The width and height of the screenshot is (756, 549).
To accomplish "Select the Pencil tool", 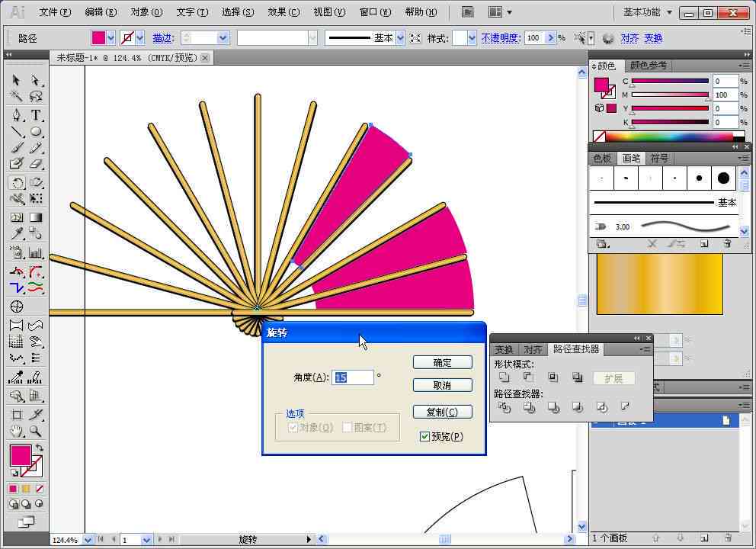I will [35, 148].
